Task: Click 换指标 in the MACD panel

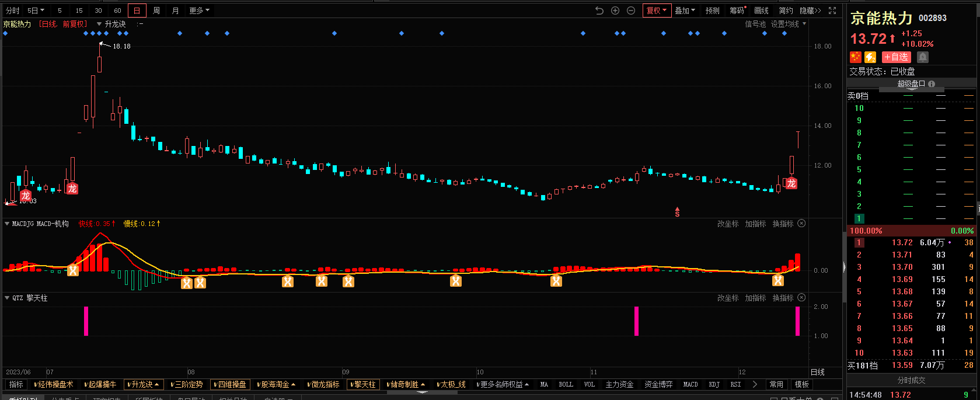Action: 783,224
